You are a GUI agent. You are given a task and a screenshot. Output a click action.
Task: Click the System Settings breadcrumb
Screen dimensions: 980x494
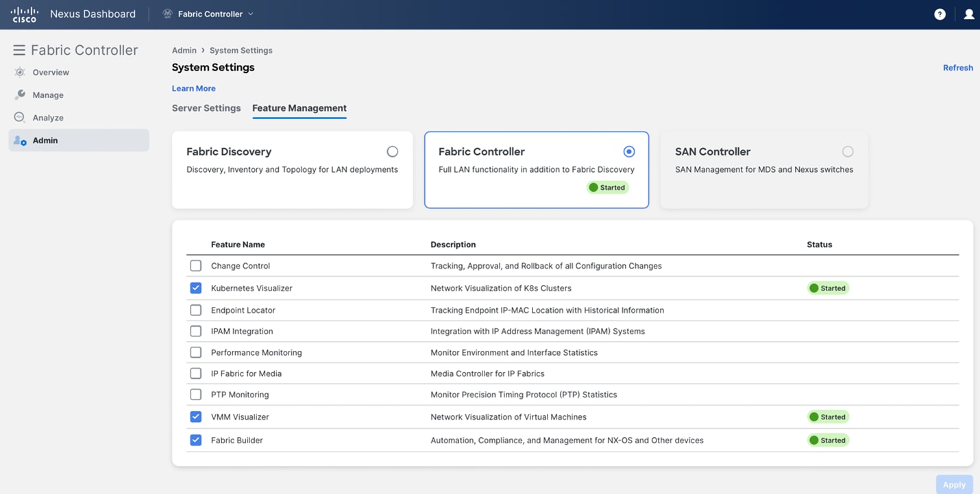[x=241, y=50]
